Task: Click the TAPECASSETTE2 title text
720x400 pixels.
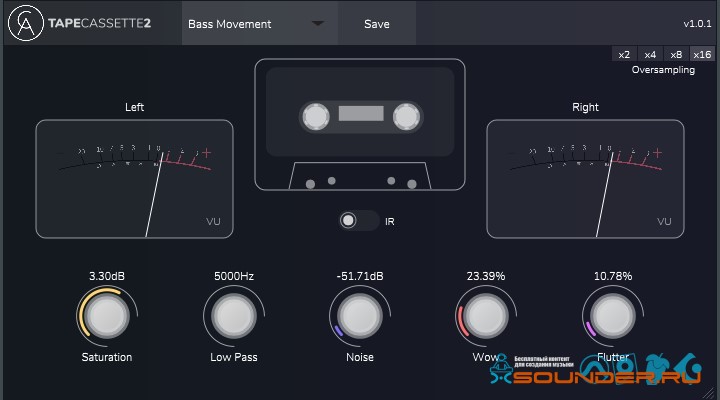Action: click(x=100, y=23)
